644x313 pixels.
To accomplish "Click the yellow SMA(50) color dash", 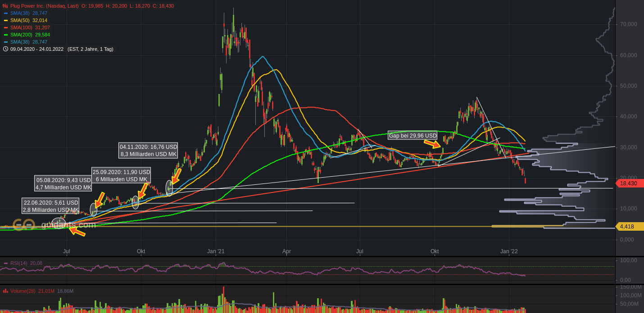I will pyautogui.click(x=6, y=20).
